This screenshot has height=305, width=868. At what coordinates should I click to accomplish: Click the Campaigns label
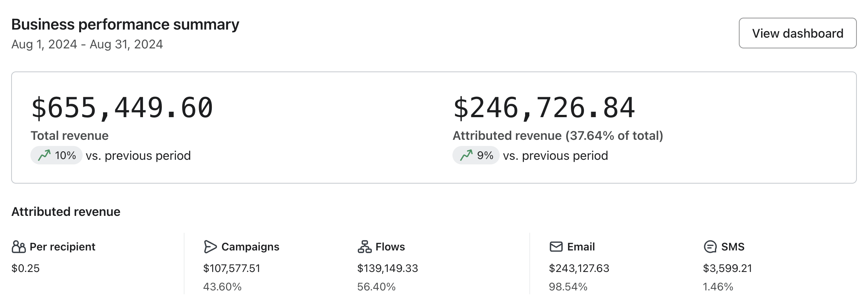tap(250, 247)
